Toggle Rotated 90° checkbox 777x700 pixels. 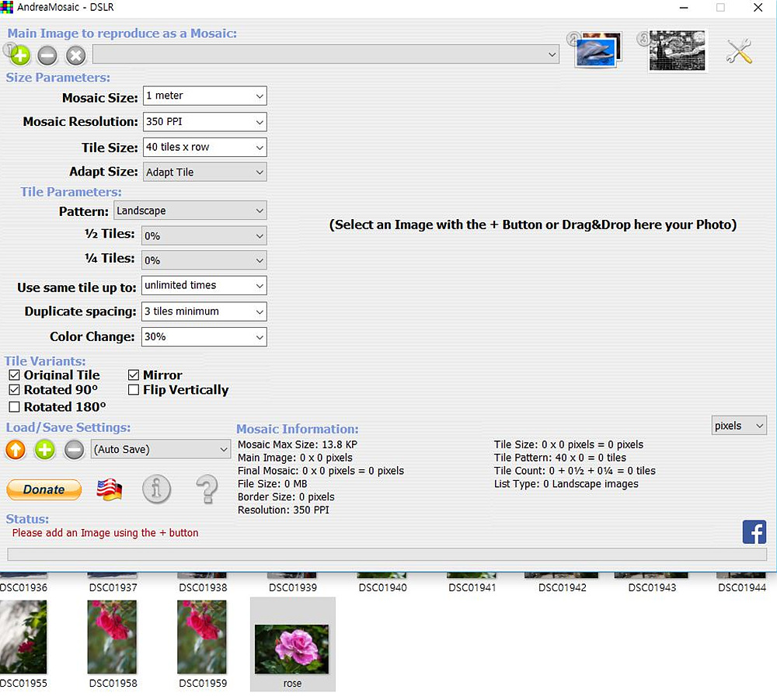click(14, 390)
